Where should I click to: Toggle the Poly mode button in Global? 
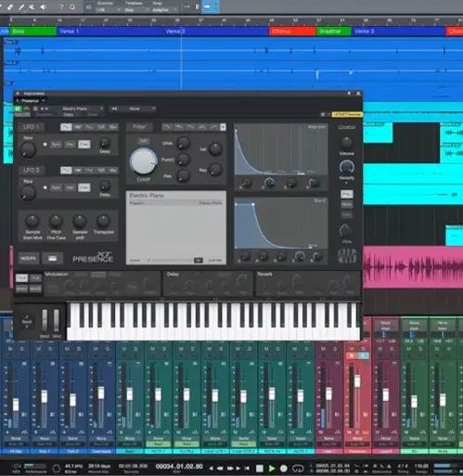point(346,194)
